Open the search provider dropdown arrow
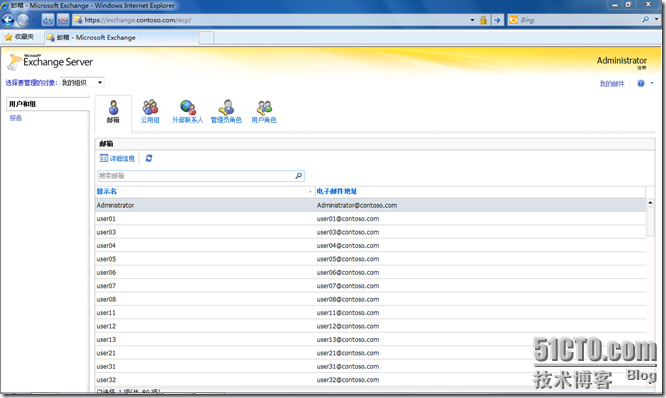The height and width of the screenshot is (398, 666). coord(656,20)
